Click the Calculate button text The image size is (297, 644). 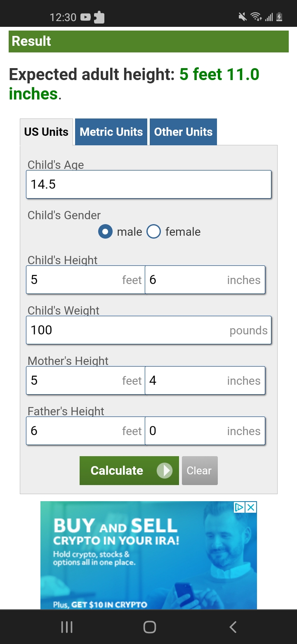point(117,471)
